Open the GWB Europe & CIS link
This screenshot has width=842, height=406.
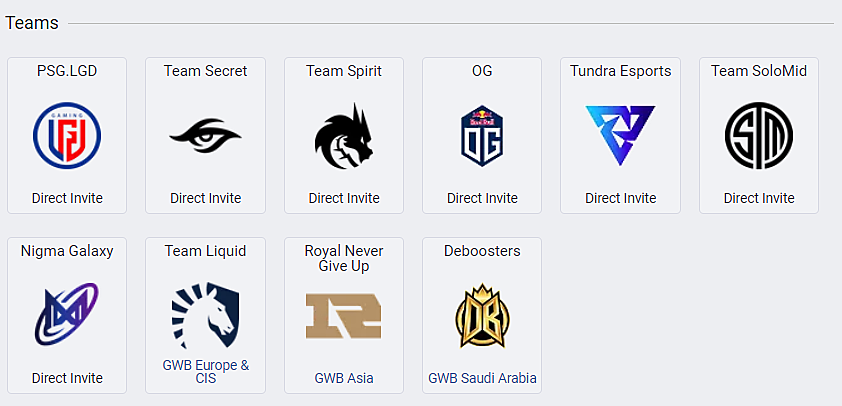[206, 372]
